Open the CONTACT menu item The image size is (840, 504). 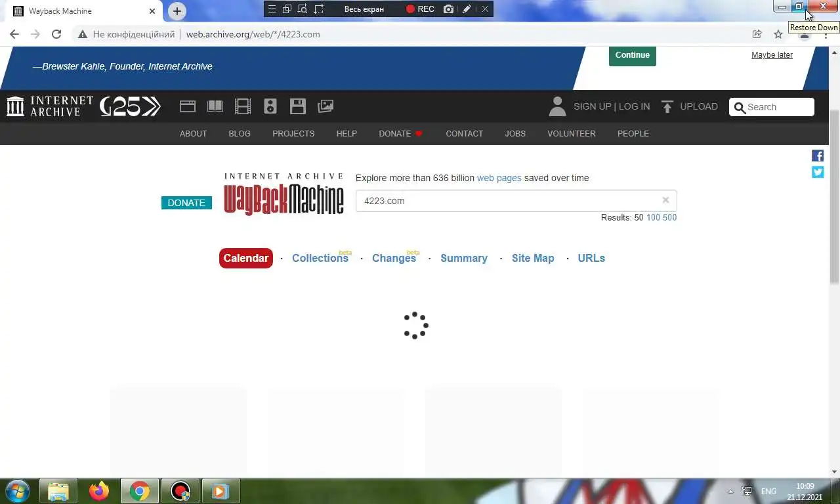tap(465, 133)
